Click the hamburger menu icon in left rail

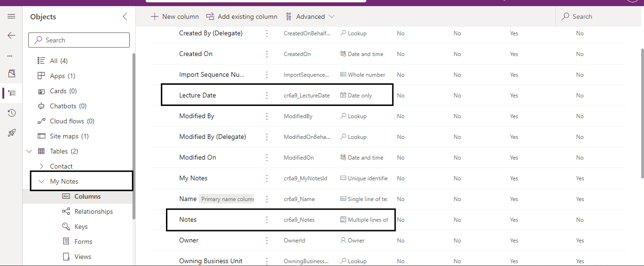pos(11,16)
